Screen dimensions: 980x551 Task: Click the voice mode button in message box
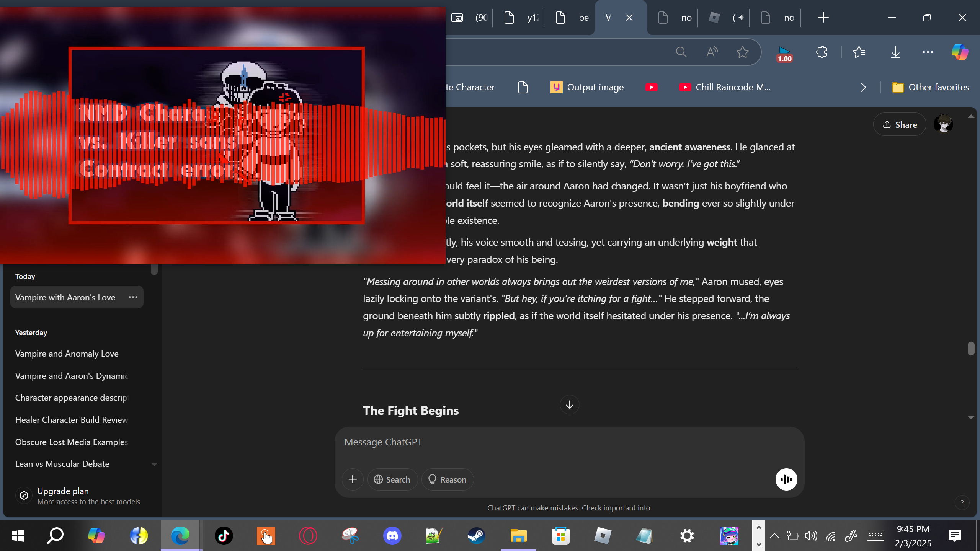click(786, 479)
